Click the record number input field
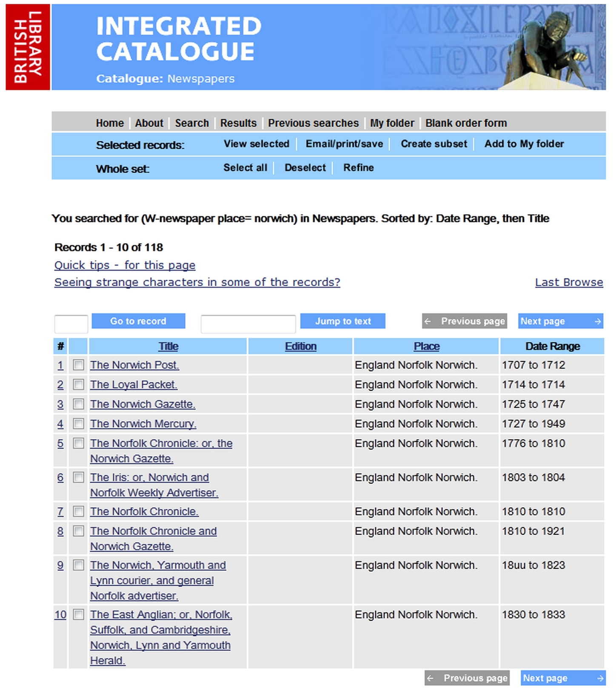 point(71,324)
